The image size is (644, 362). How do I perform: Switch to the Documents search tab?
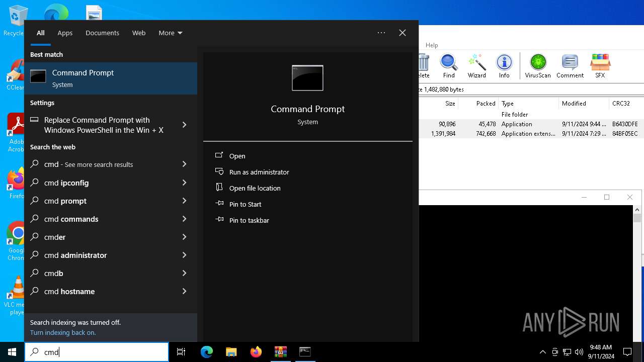102,33
